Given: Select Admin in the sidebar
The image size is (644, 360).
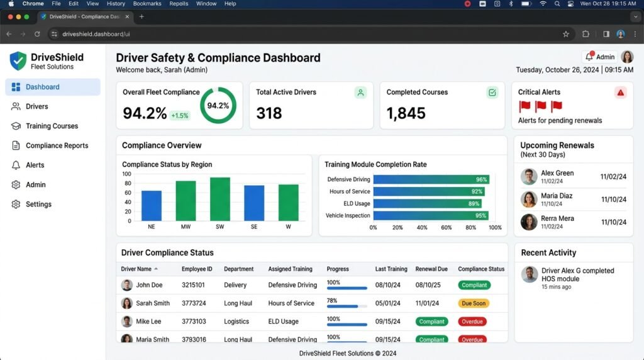Looking at the screenshot, I should coord(53,184).
